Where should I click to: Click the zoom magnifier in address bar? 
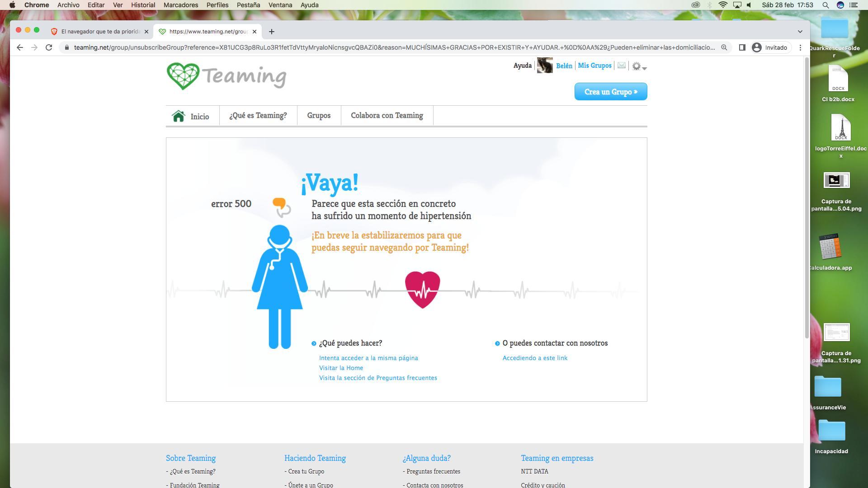(724, 47)
